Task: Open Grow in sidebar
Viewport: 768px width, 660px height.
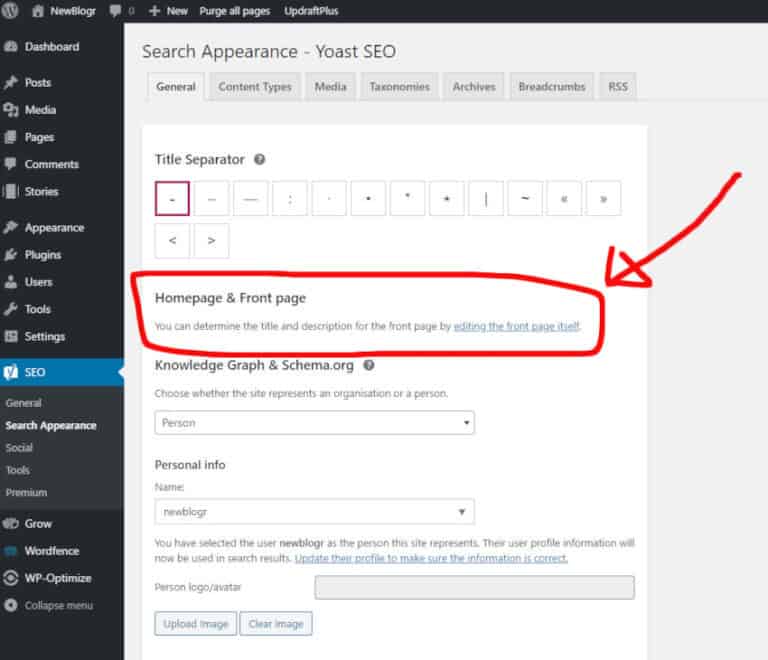Action: point(38,523)
